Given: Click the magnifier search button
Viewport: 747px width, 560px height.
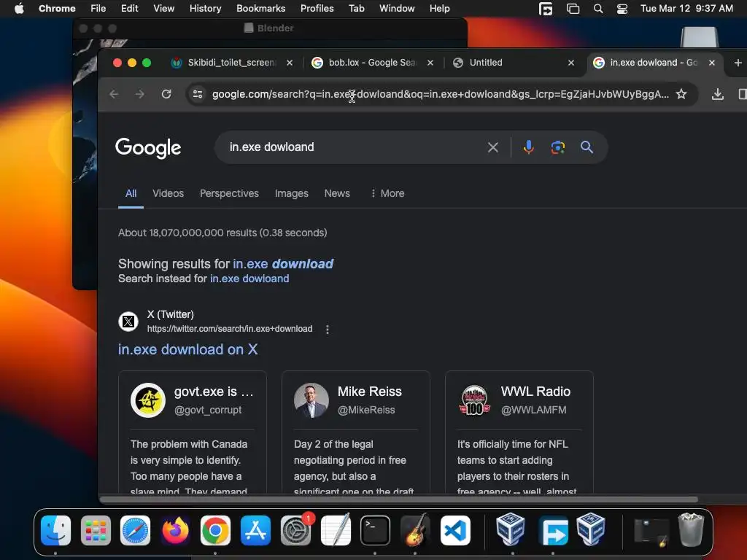Looking at the screenshot, I should coord(587,147).
